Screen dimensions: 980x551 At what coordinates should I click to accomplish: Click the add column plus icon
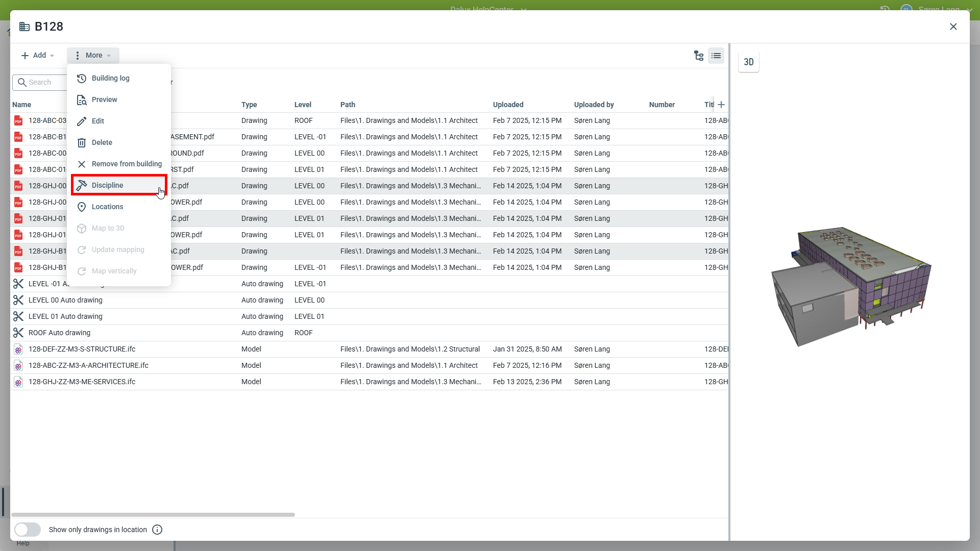[x=721, y=105]
